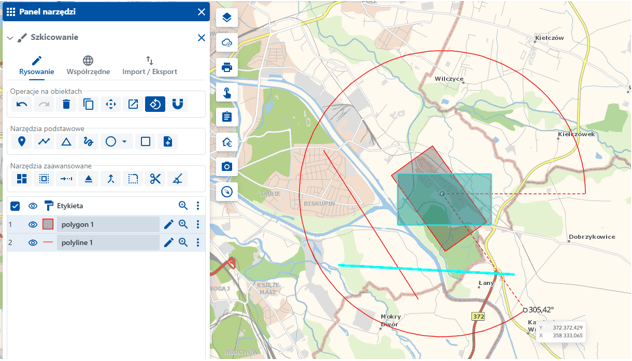Screen dimensions: 632x361
Task: Click the Undo arrow icon
Action: (x=22, y=104)
